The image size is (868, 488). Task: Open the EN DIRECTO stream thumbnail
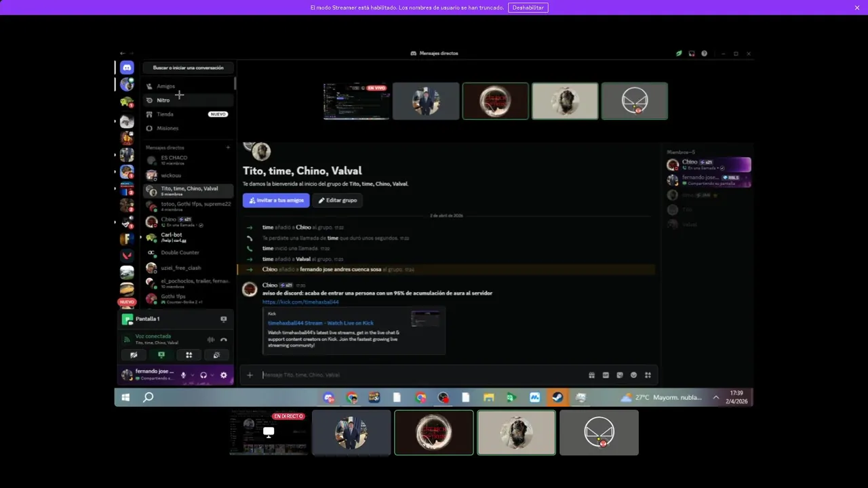[269, 432]
